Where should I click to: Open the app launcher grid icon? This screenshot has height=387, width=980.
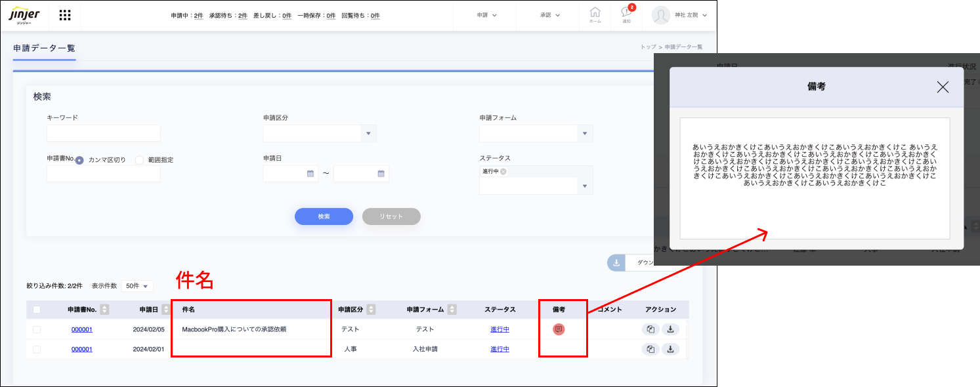65,15
